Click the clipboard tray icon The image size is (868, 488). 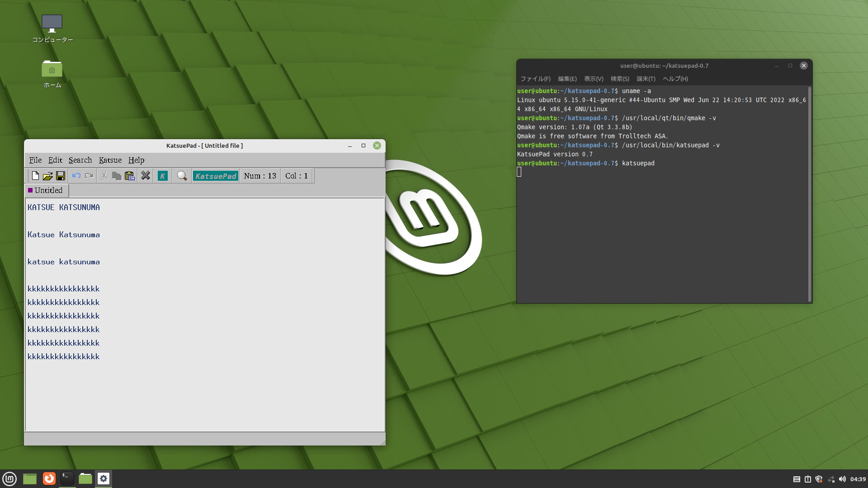[808, 479]
